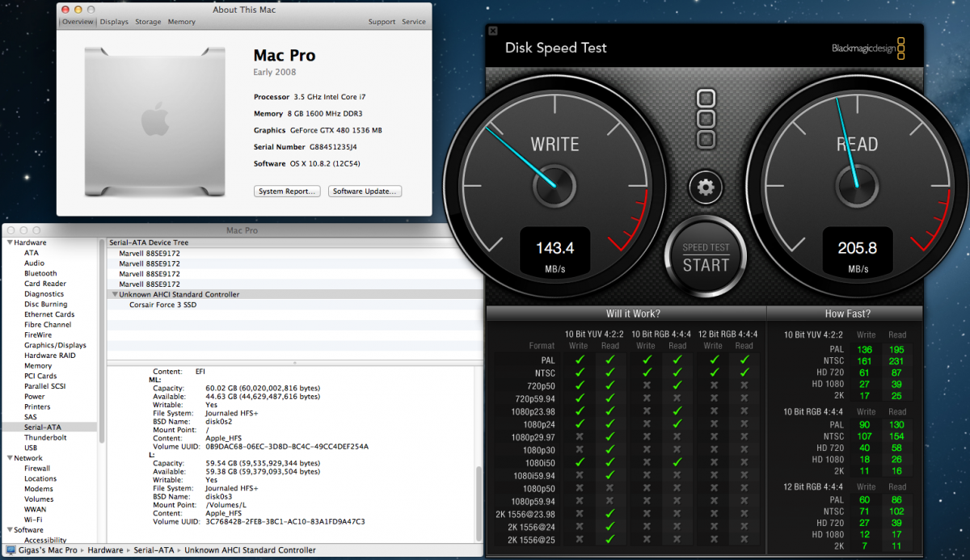This screenshot has width=970, height=560.
Task: Select Parallel SCSI in the sidebar
Action: (45, 386)
